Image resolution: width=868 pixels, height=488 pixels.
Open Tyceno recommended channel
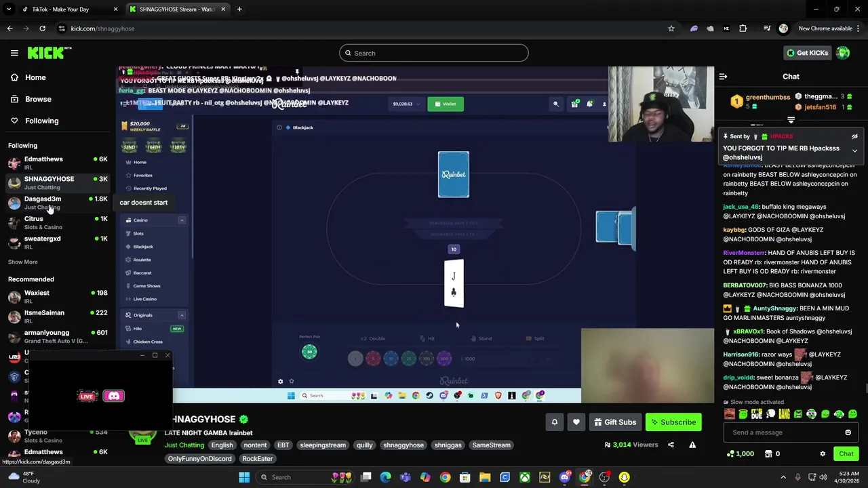[58, 436]
